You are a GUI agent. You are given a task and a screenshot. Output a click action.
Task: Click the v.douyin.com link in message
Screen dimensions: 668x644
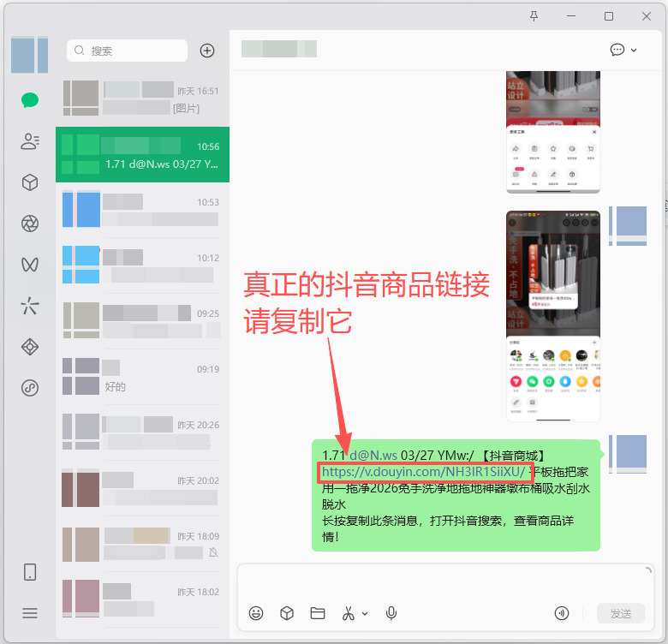pos(423,472)
